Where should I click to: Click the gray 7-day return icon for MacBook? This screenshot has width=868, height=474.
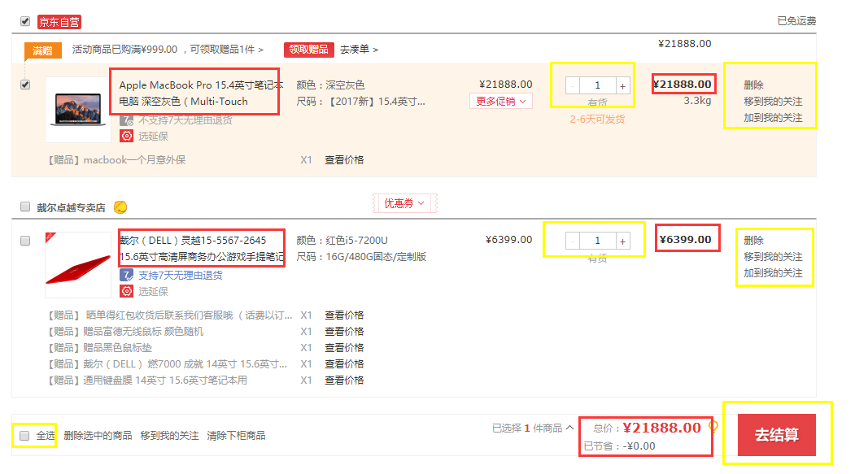point(126,120)
